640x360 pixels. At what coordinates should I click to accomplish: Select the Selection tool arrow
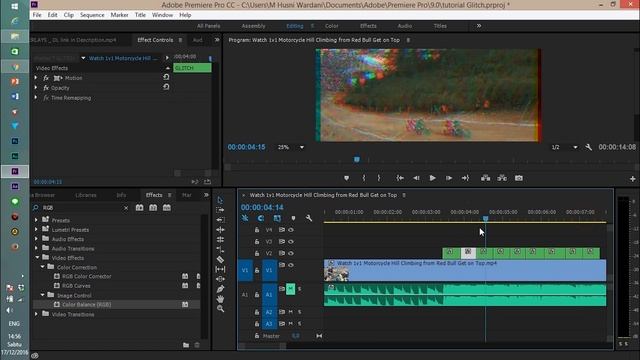coord(220,200)
